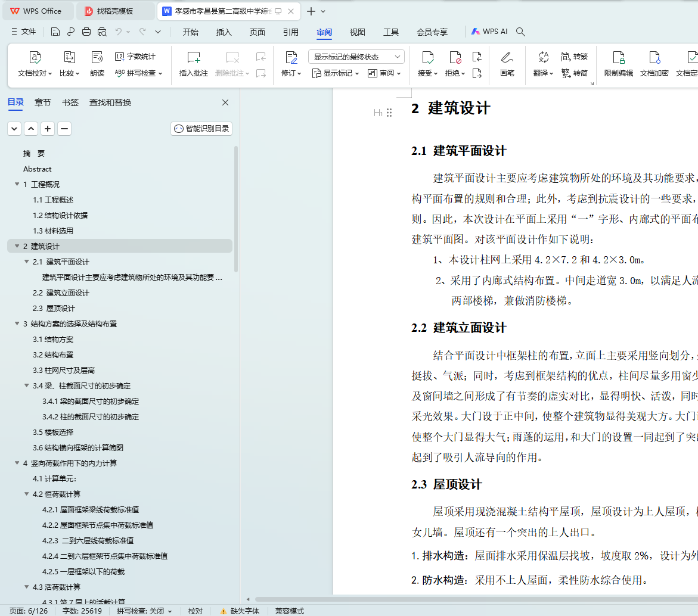Click the undo arrow icon

[119, 32]
